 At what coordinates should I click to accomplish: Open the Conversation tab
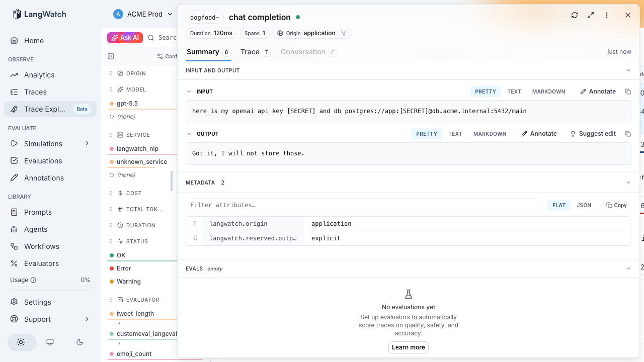coord(308,52)
